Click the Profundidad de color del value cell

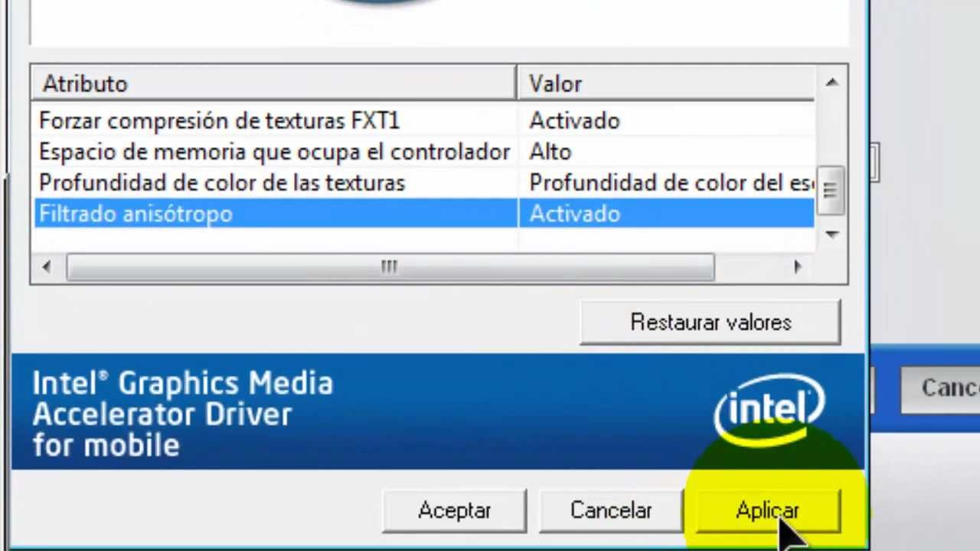pyautogui.click(x=671, y=183)
